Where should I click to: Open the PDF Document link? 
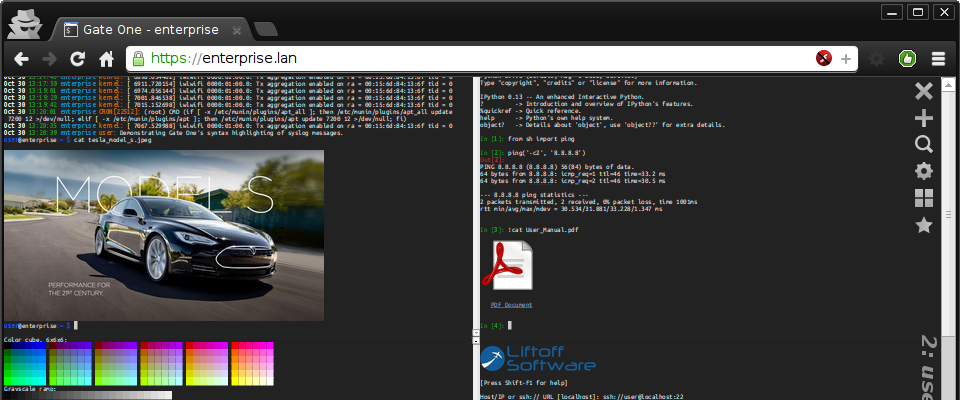[x=510, y=304]
